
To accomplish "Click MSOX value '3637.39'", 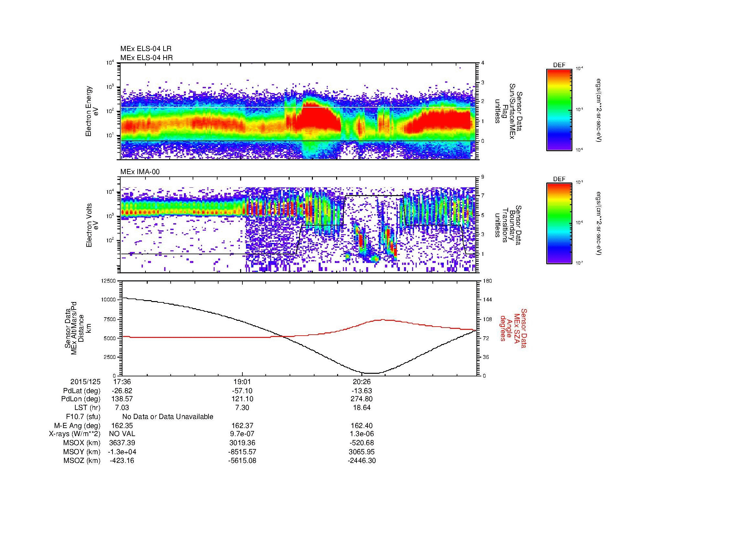I will click(122, 443).
